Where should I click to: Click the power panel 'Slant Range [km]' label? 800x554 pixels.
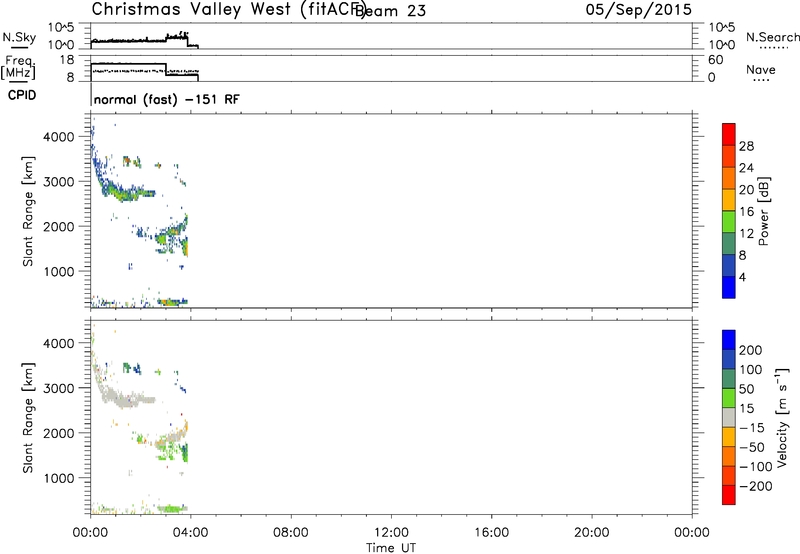[28, 211]
